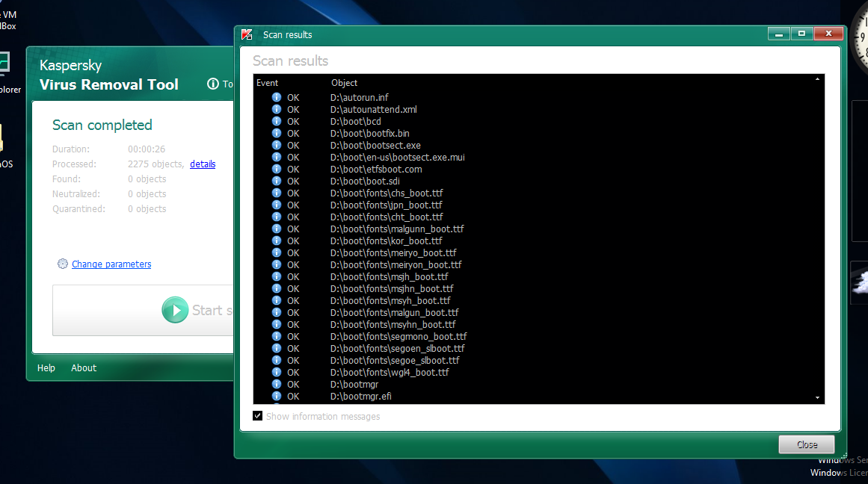Select the D:\bootmgr row text
The image size is (868, 484).
point(354,385)
